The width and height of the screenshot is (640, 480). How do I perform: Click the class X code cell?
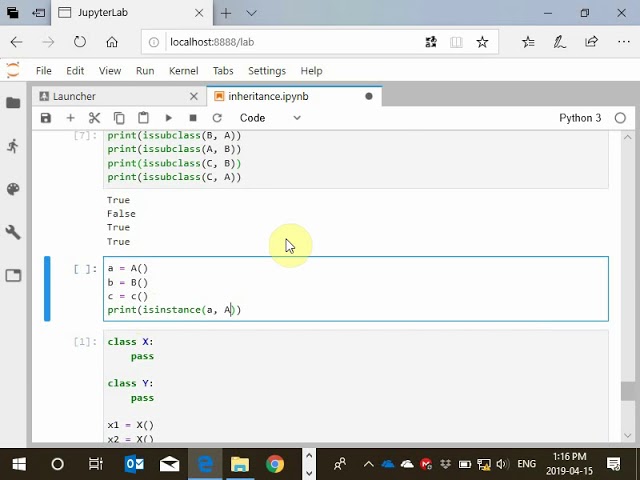pyautogui.click(x=356, y=387)
